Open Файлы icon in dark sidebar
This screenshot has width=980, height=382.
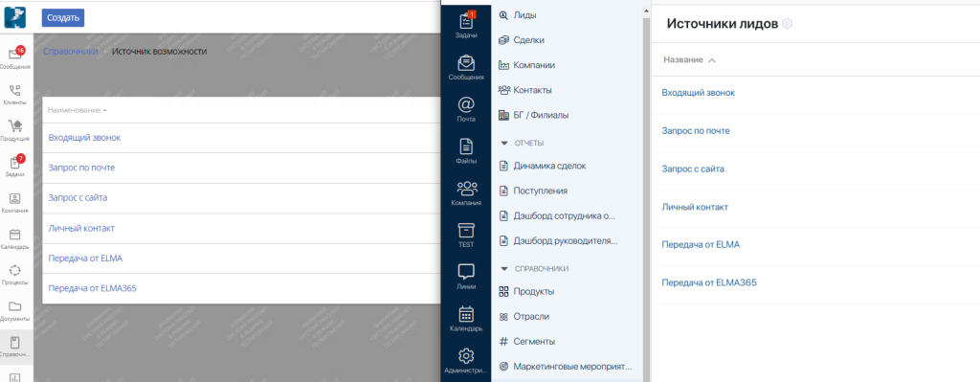(x=466, y=150)
